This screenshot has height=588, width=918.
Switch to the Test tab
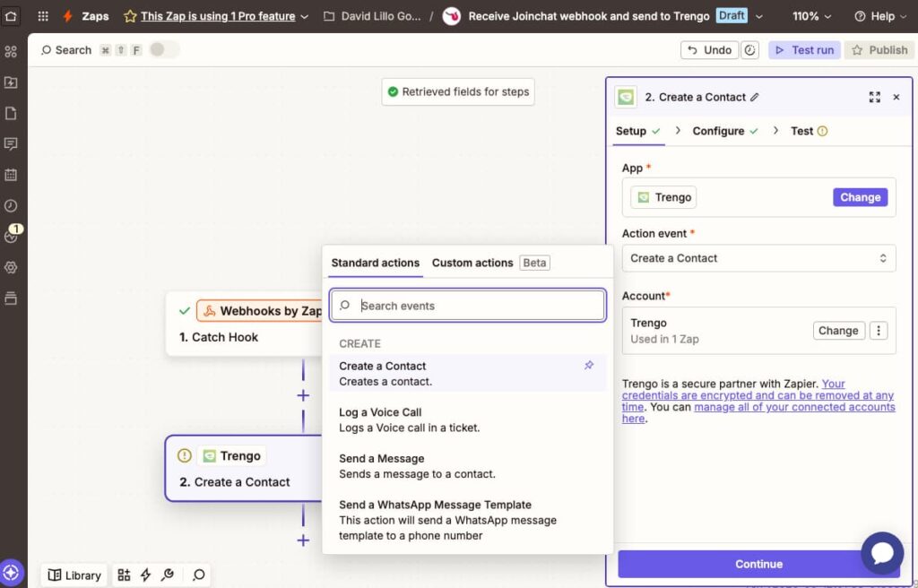(809, 131)
